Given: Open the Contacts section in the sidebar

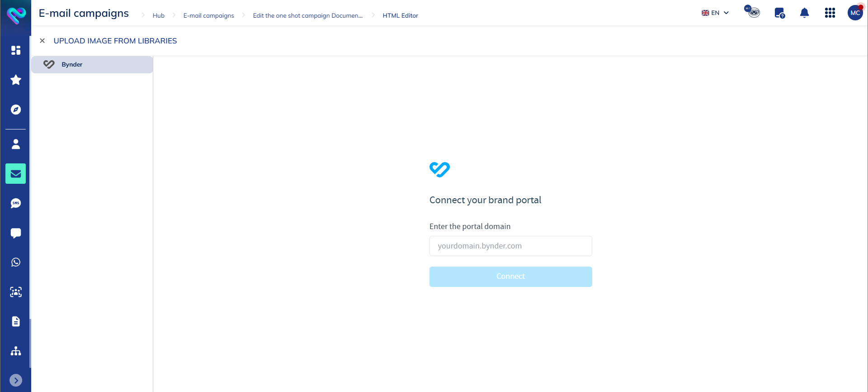Looking at the screenshot, I should (x=16, y=144).
